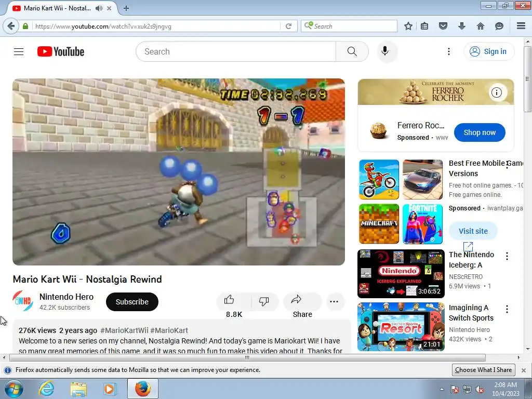This screenshot has height=399, width=532.
Task: Start voice search with the microphone icon
Action: pyautogui.click(x=385, y=51)
